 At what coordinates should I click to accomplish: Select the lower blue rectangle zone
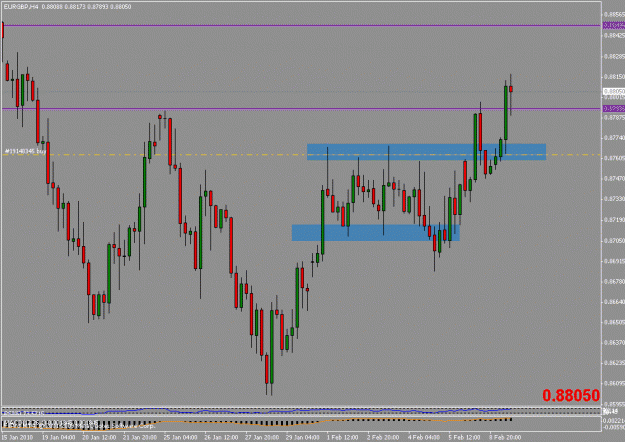point(375,233)
